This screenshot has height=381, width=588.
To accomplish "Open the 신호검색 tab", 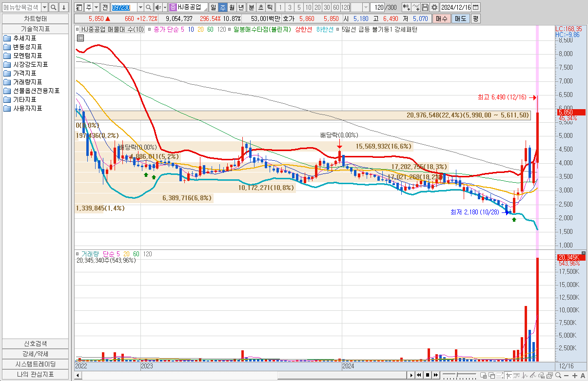I will (36, 343).
